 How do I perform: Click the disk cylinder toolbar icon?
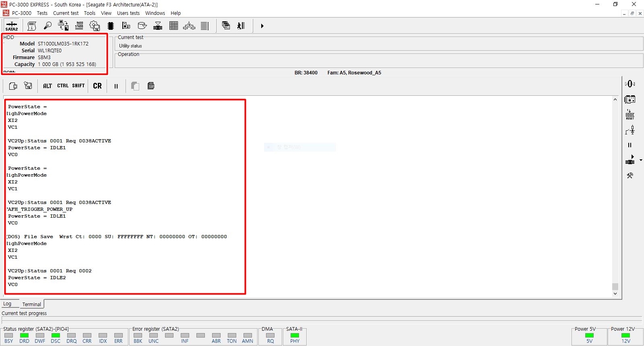tap(142, 26)
